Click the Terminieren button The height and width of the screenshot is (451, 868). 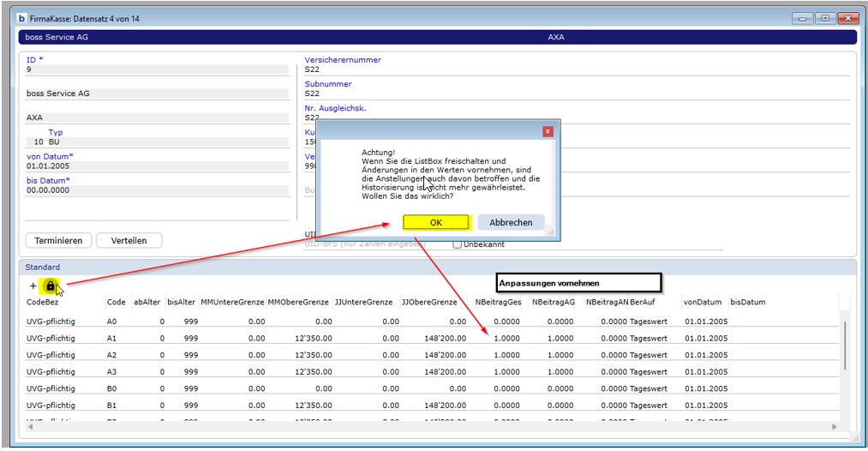[59, 241]
